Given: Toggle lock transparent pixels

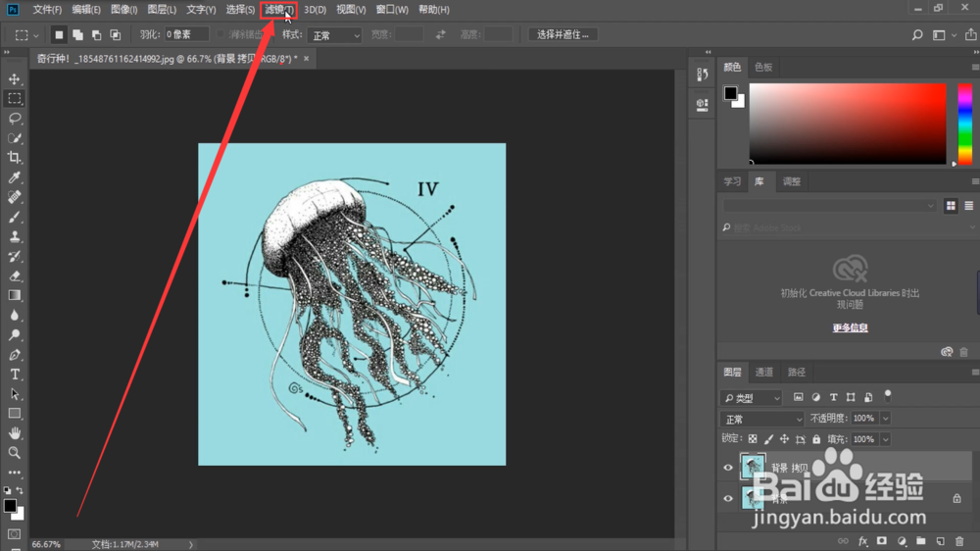Looking at the screenshot, I should coord(753,439).
